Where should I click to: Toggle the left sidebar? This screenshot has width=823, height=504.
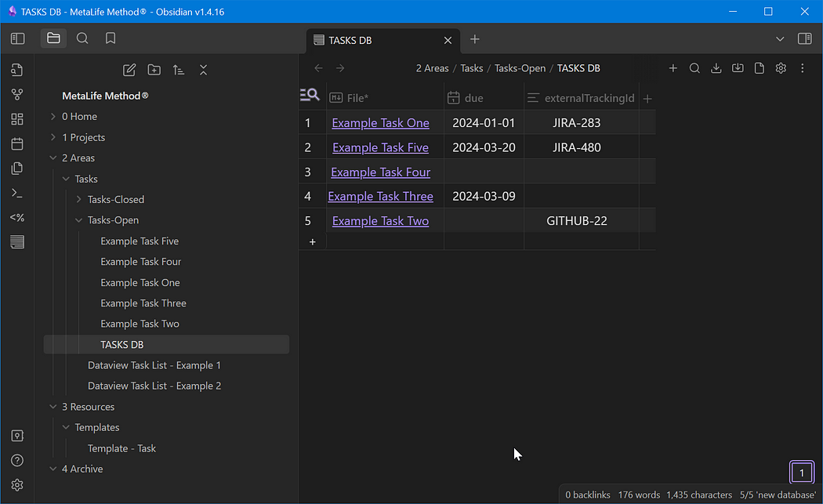point(17,38)
